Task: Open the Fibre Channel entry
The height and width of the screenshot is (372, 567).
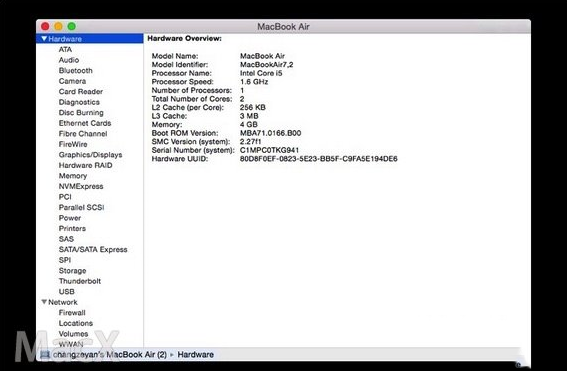Action: (83, 134)
